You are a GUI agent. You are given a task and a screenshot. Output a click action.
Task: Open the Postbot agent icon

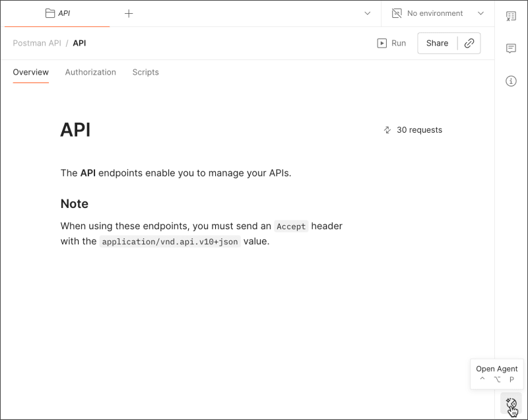click(x=511, y=402)
